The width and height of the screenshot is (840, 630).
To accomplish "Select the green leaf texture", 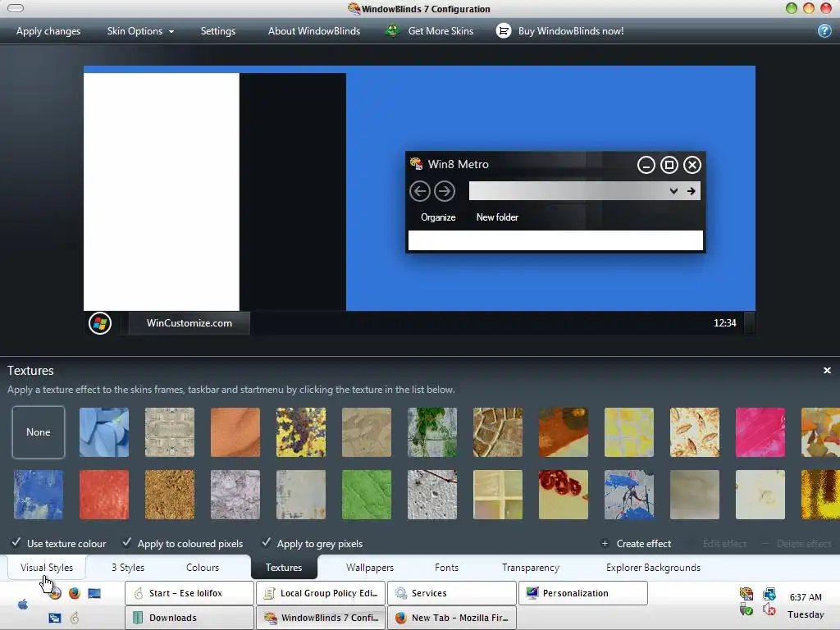I will tap(367, 495).
